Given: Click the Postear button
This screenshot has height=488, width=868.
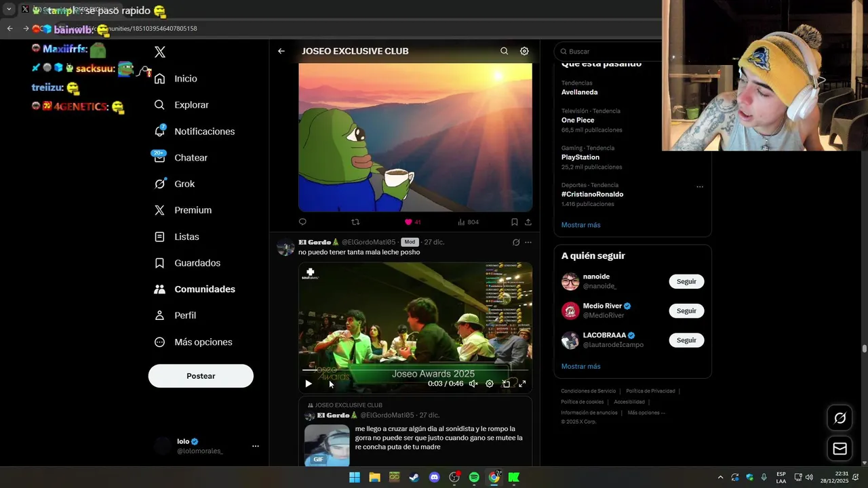Looking at the screenshot, I should [201, 376].
